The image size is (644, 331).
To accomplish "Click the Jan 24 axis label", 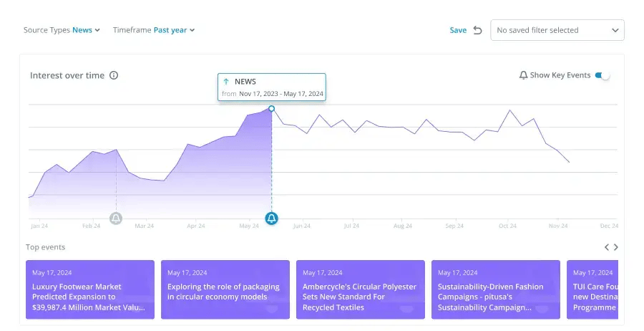I will tap(39, 226).
